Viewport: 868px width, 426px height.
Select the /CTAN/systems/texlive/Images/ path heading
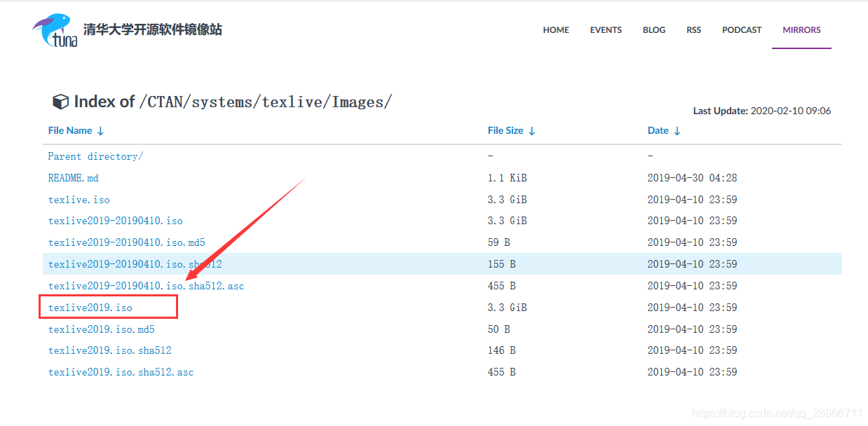coord(265,102)
